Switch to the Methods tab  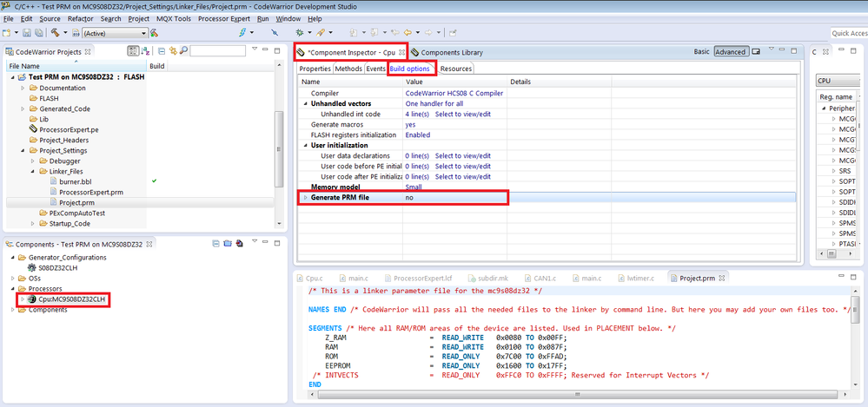tap(348, 69)
